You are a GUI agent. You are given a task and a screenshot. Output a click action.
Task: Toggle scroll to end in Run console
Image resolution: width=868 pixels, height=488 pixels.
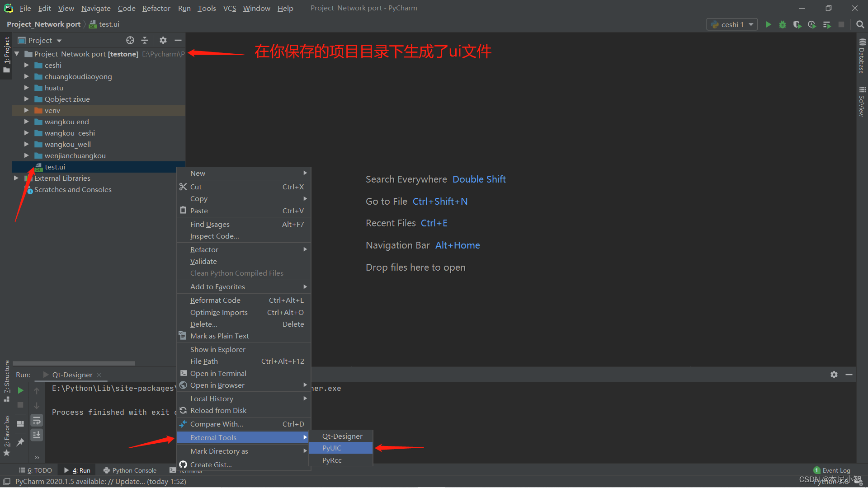[x=37, y=435]
